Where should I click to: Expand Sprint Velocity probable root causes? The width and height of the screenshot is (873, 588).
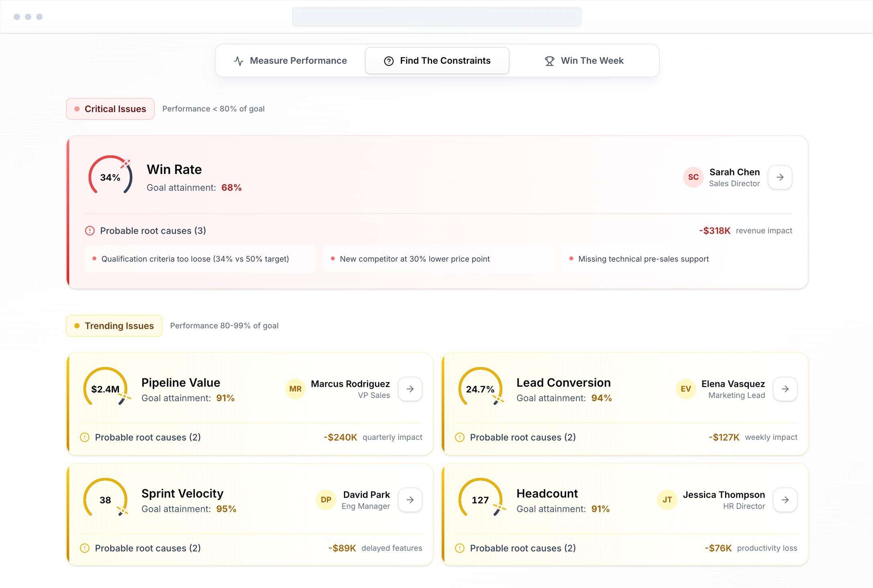tap(147, 548)
